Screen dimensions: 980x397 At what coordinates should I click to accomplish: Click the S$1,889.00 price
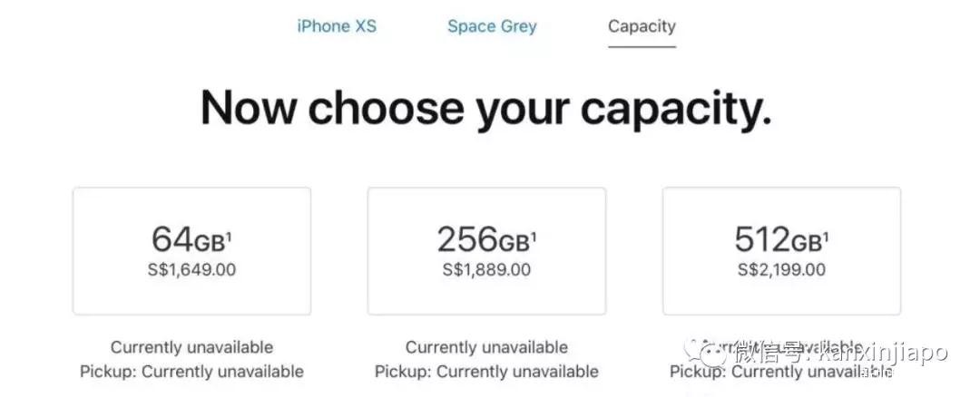486,269
